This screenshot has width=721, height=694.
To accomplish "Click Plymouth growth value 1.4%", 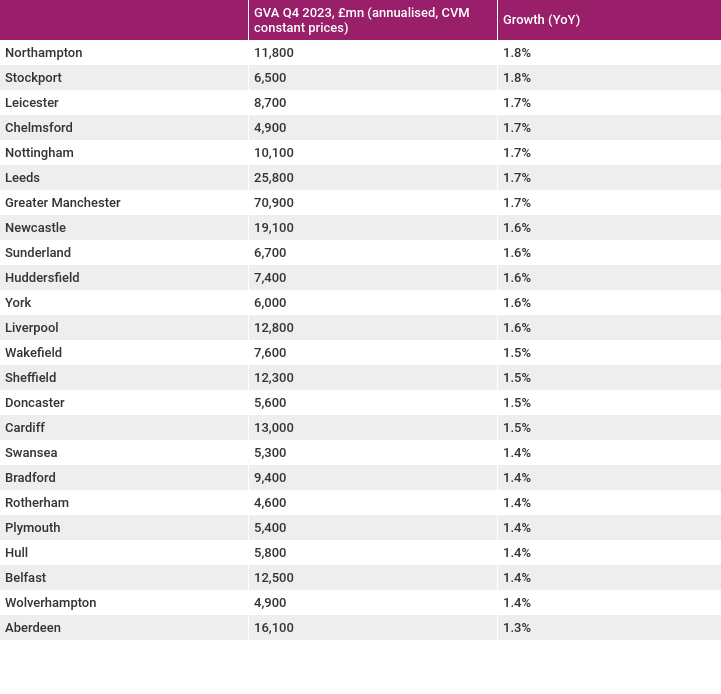I will (x=517, y=528).
